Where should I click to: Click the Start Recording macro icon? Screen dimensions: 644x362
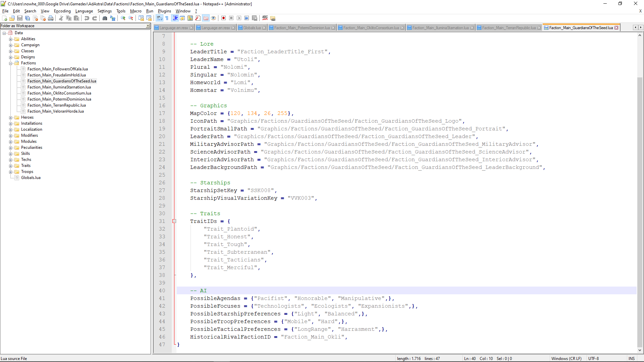(223, 18)
